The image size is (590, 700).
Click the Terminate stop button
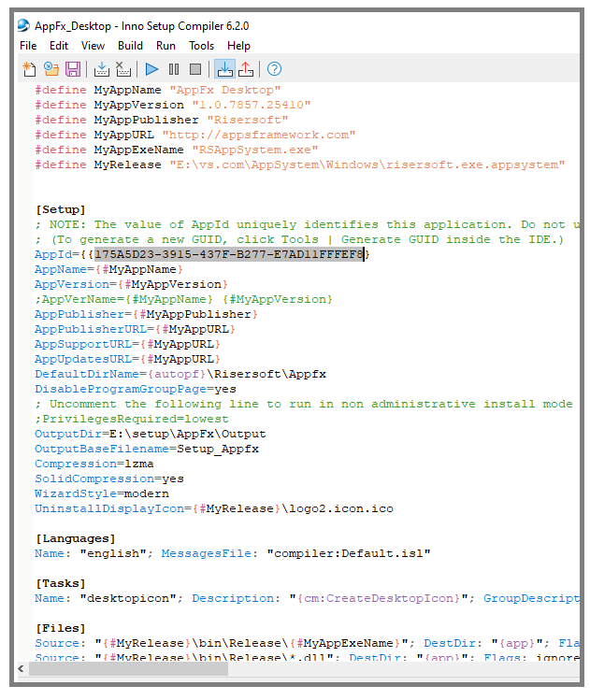195,69
